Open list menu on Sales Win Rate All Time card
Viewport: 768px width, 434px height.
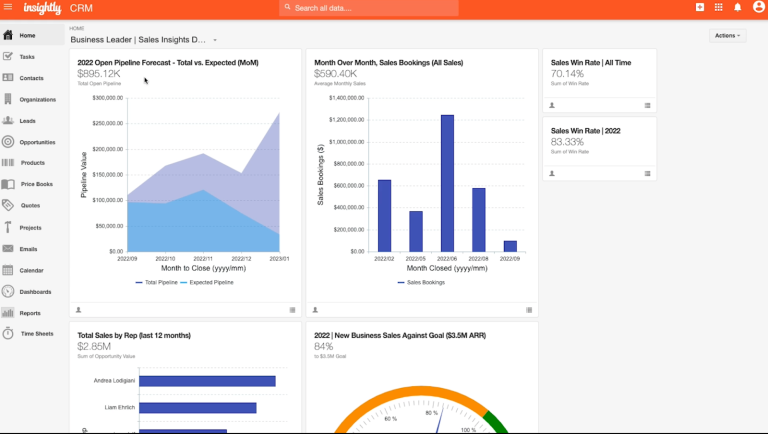(647, 105)
